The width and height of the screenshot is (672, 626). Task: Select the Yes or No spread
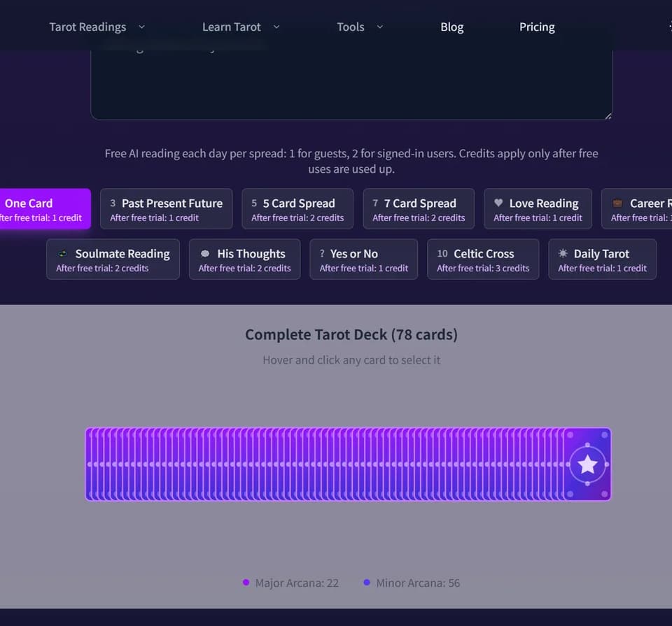point(364,259)
